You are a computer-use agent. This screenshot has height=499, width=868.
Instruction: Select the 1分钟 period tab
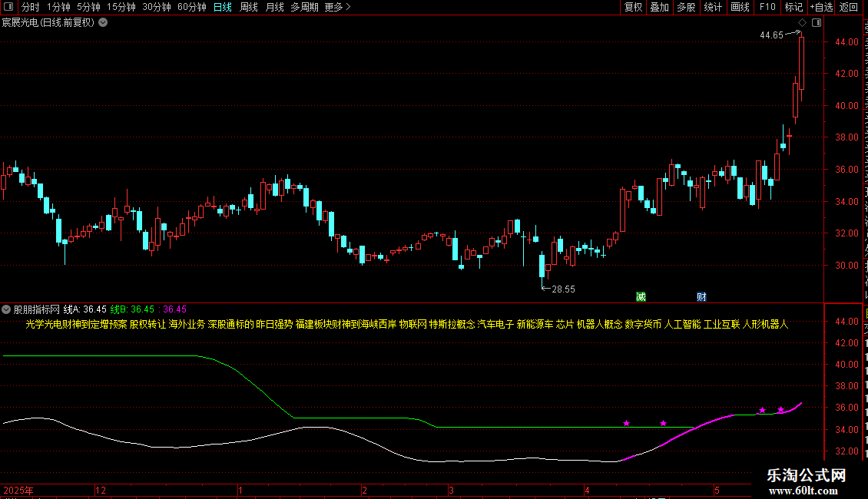[58, 7]
